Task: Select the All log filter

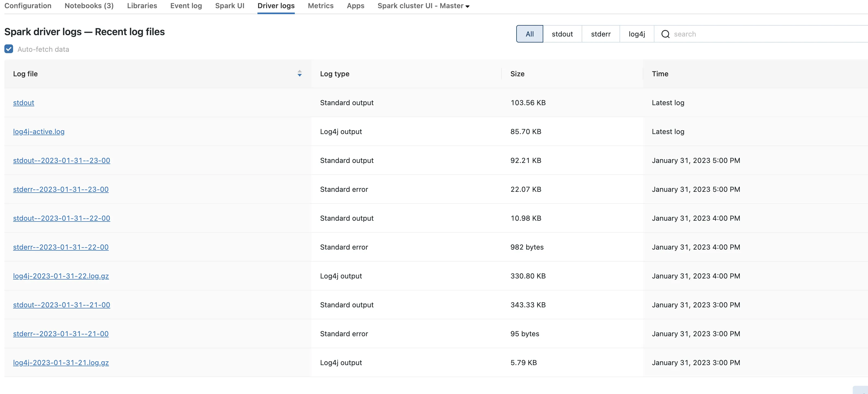Action: point(529,34)
